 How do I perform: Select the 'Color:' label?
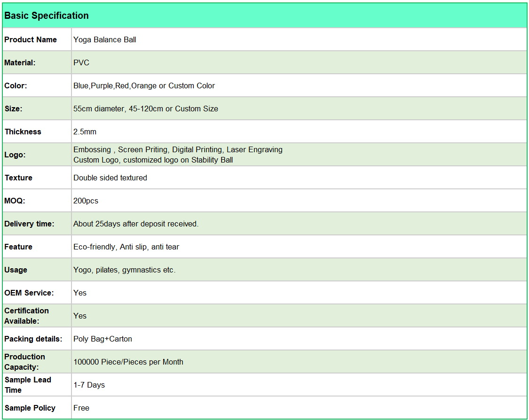[16, 86]
